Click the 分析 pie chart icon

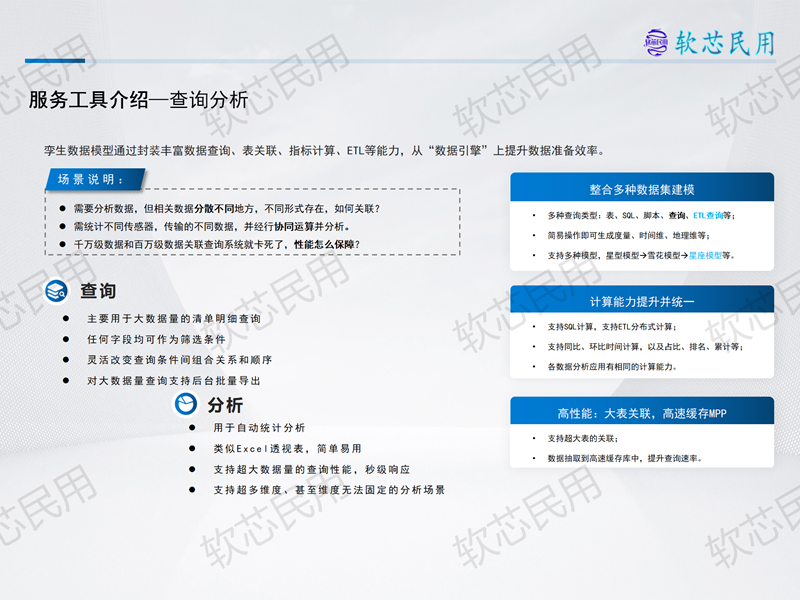[x=186, y=405]
